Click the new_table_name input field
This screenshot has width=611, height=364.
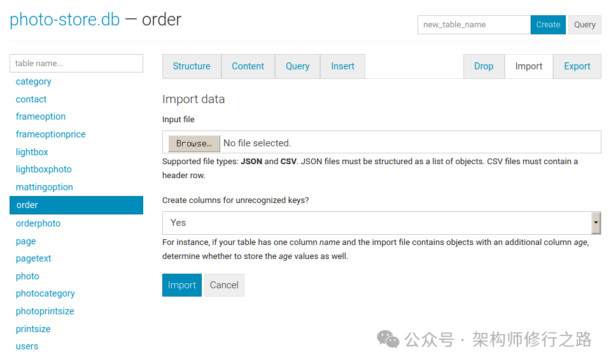pos(474,25)
